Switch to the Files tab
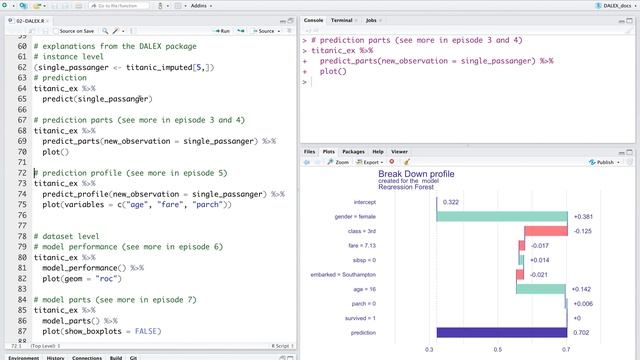This screenshot has height=360, width=640. click(x=309, y=152)
